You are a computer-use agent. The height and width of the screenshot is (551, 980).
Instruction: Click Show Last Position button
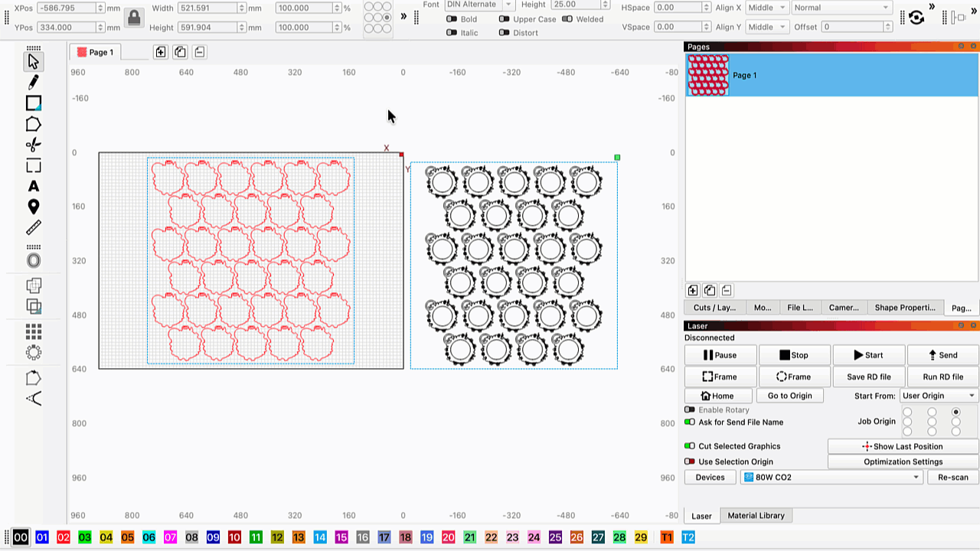click(x=903, y=446)
